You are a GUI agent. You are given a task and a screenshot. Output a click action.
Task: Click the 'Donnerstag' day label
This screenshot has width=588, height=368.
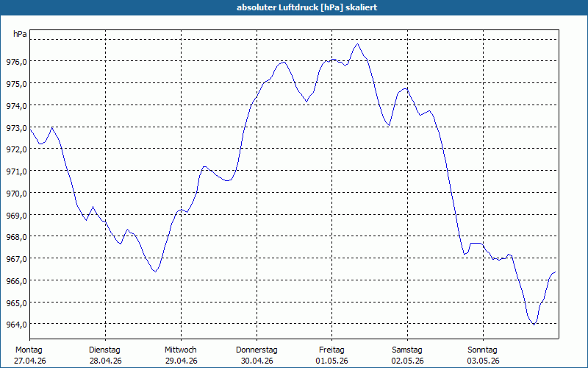pyautogui.click(x=257, y=350)
